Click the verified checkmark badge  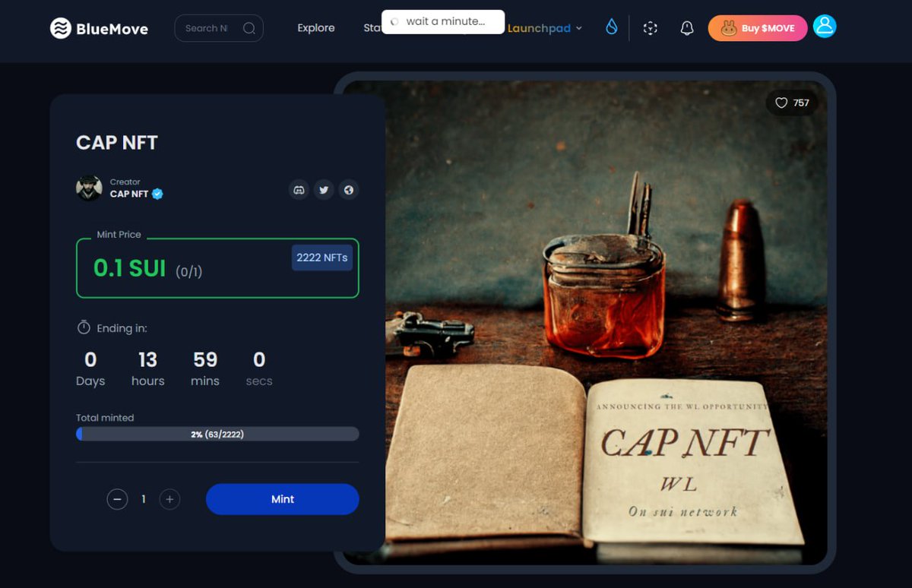click(157, 194)
